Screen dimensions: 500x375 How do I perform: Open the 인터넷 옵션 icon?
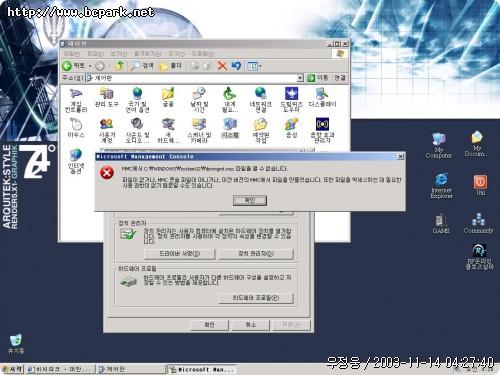click(x=76, y=161)
